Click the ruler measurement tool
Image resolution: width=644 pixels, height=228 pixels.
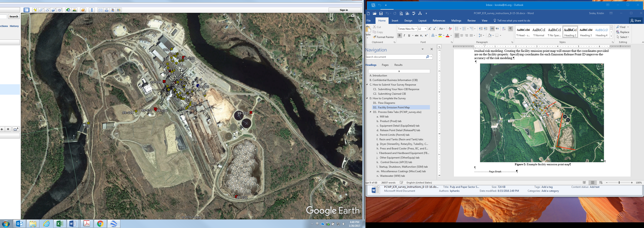(92, 10)
